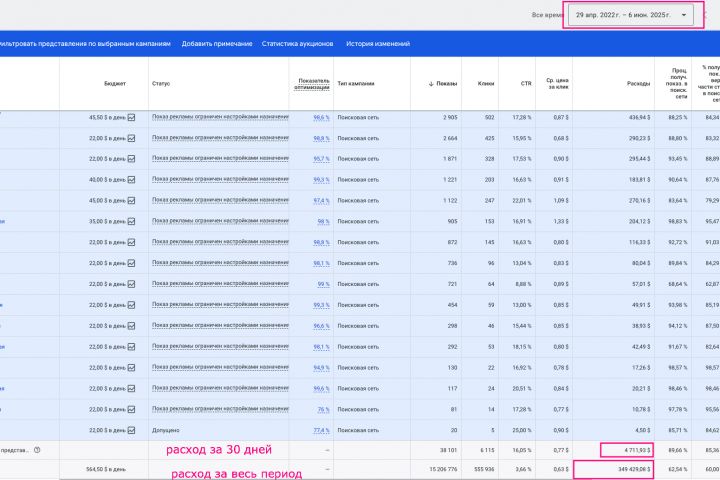Click the Показатель оптимизации column header
Viewport: 720px width, 480px height.
coord(312,84)
